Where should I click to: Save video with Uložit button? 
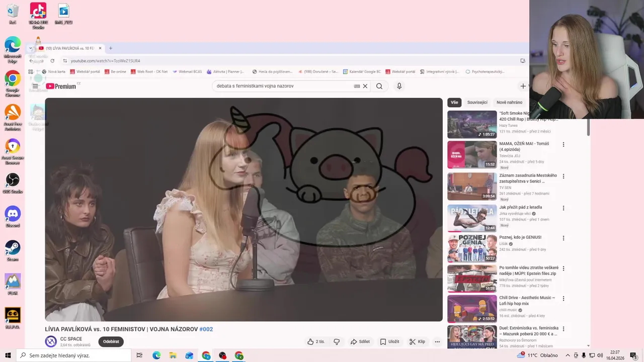(389, 341)
